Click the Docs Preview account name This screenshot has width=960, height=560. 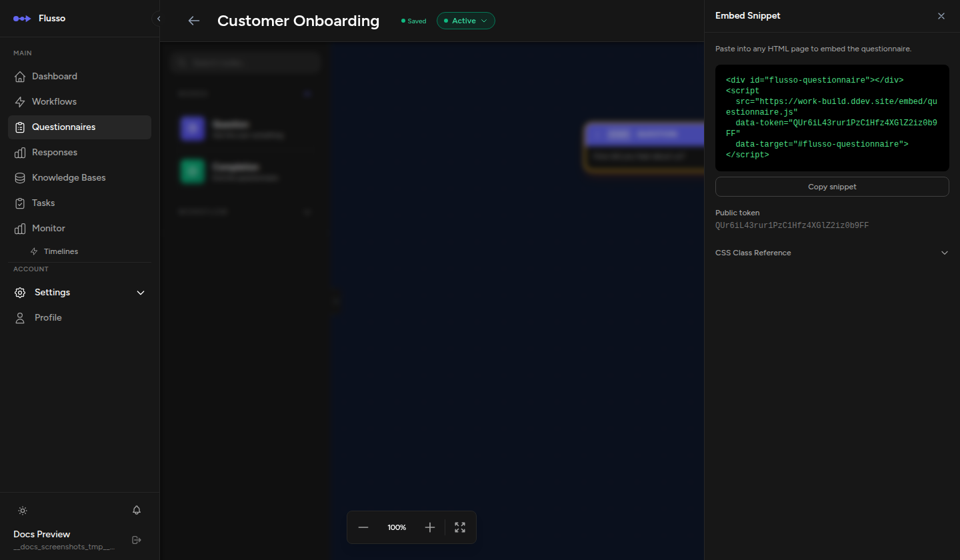[x=42, y=534]
